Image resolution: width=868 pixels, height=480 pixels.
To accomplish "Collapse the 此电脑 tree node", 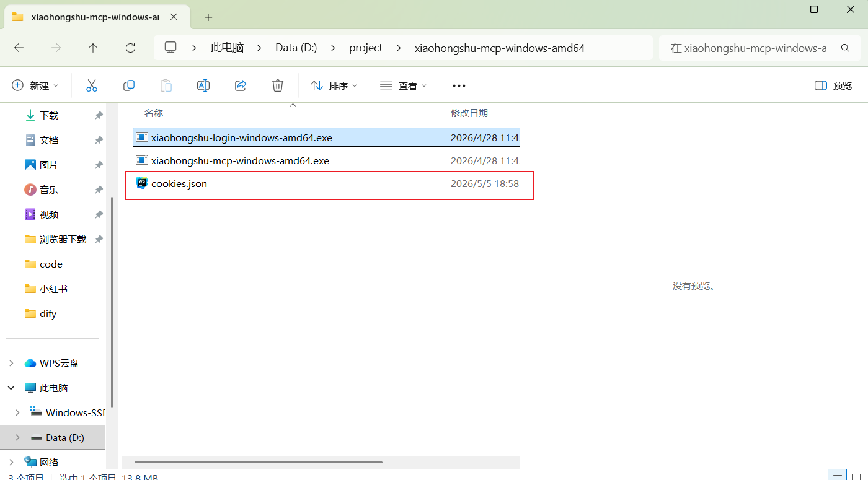I will [11, 388].
